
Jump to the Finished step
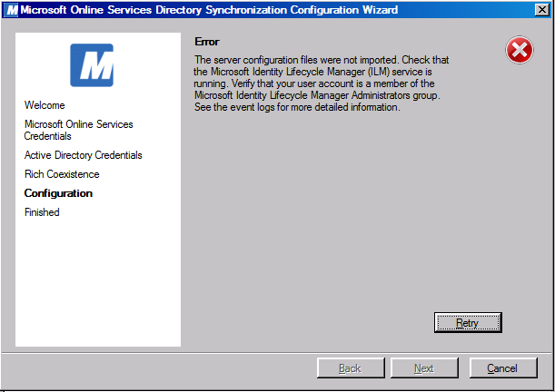(x=42, y=212)
